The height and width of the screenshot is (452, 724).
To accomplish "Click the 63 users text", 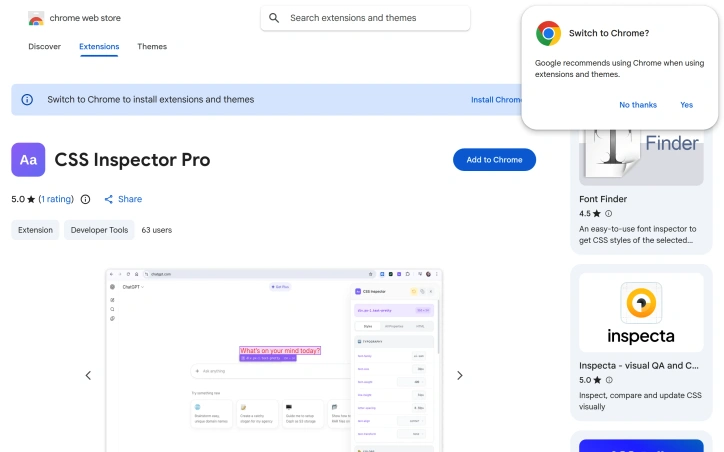I will tap(157, 230).
